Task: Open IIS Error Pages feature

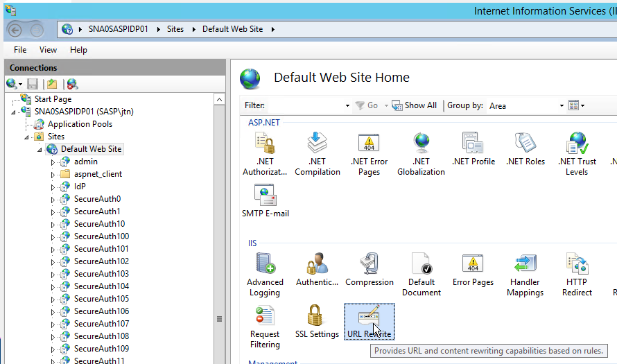Action: (473, 270)
